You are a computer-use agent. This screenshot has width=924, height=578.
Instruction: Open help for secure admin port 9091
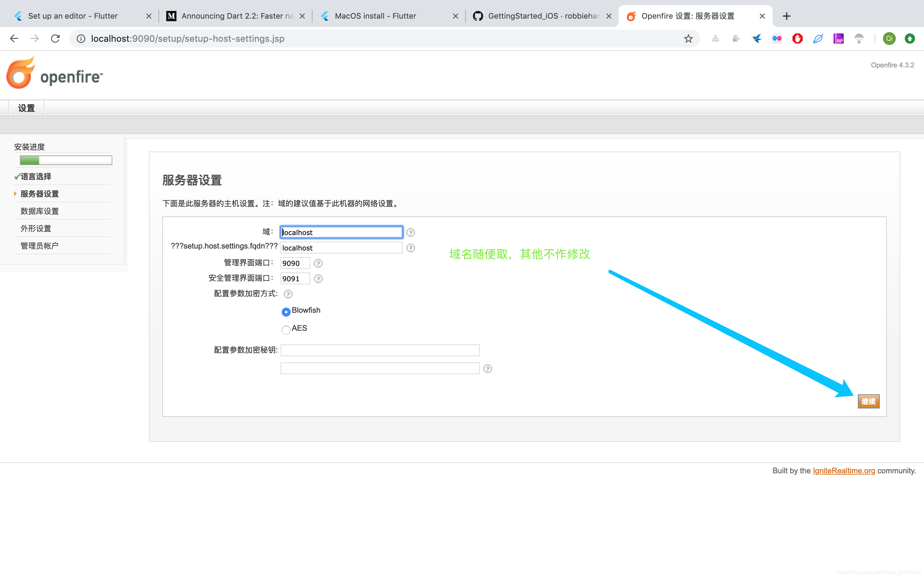318,279
